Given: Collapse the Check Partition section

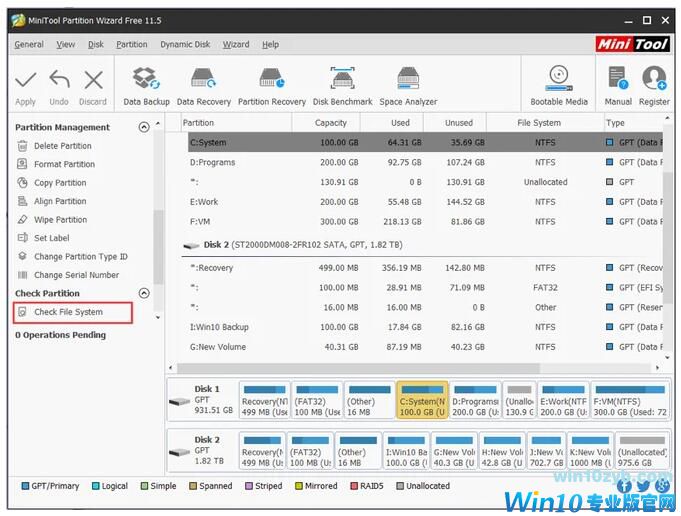Looking at the screenshot, I should pos(144,293).
